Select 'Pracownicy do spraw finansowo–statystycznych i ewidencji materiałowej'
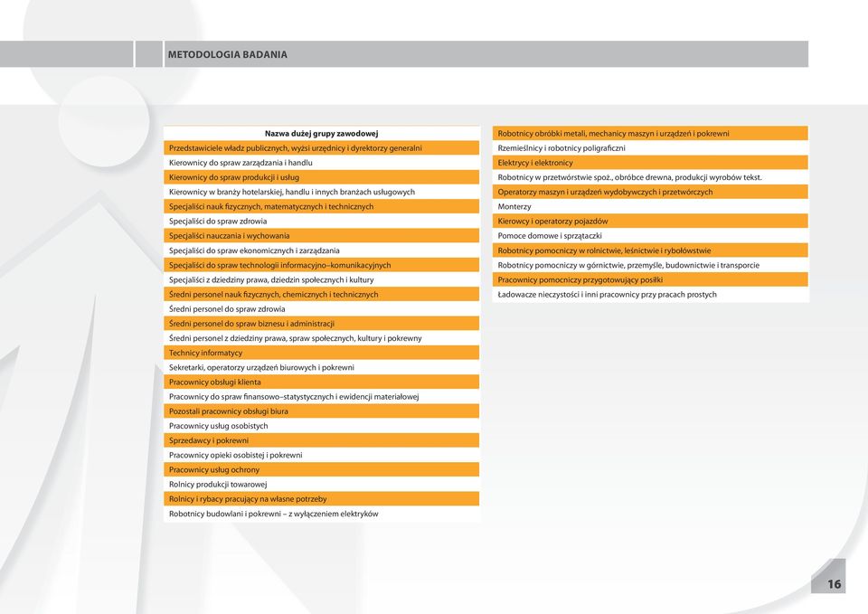The height and width of the screenshot is (614, 868). pyautogui.click(x=321, y=396)
